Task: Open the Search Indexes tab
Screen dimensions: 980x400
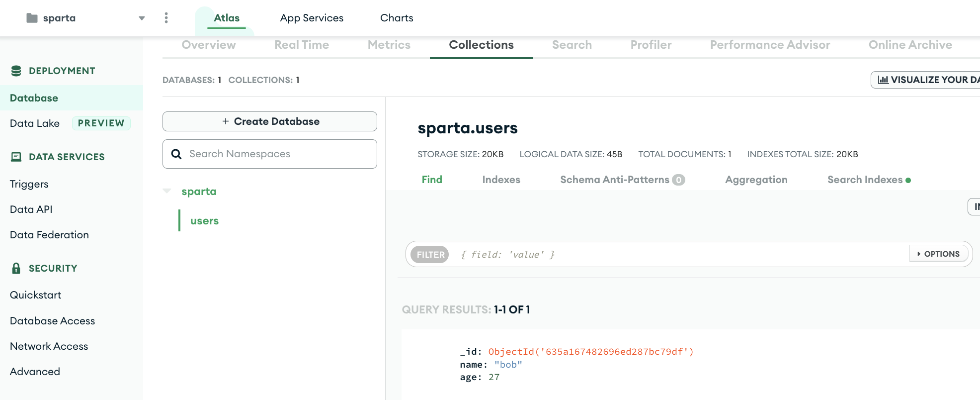Action: pos(869,180)
